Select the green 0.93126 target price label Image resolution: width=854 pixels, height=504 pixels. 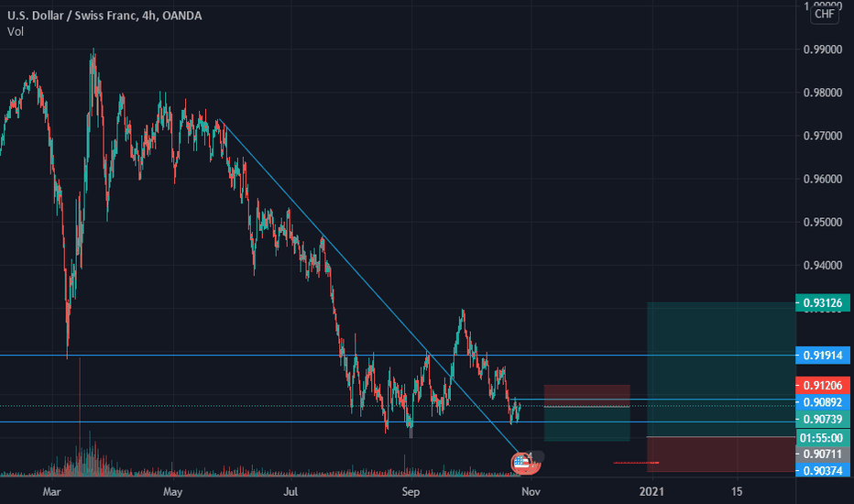pyautogui.click(x=823, y=303)
